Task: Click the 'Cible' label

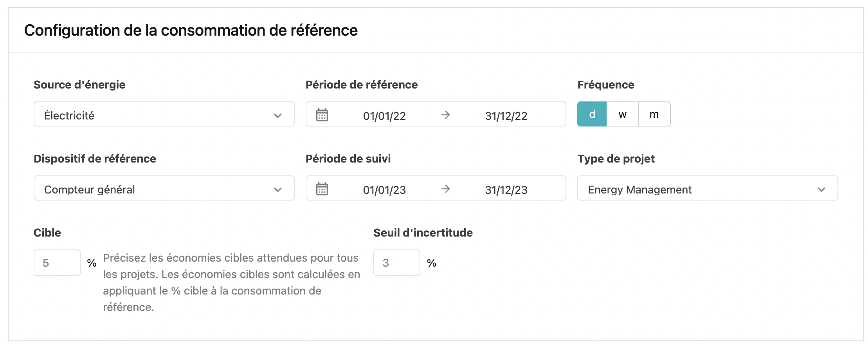Action: click(47, 233)
